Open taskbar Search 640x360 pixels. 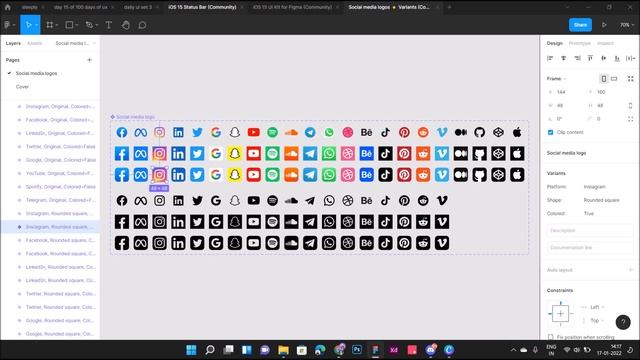(x=210, y=350)
